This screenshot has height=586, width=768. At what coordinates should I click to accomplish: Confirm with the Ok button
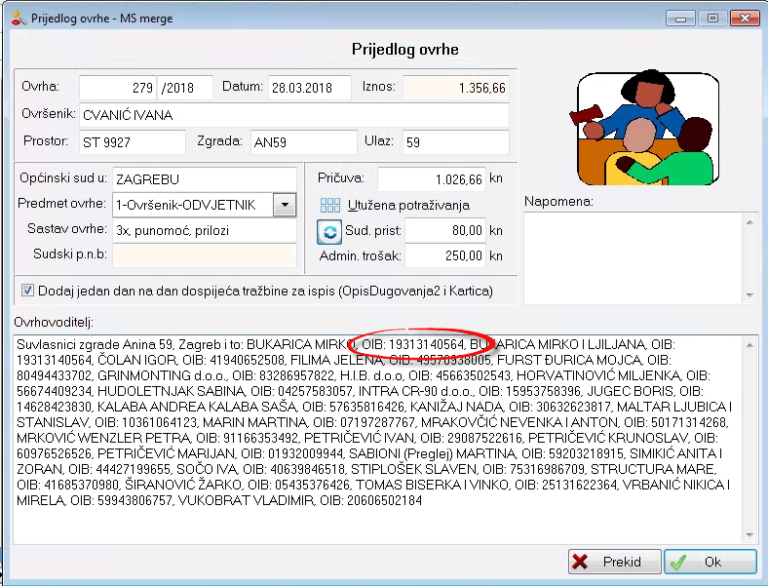click(x=703, y=562)
